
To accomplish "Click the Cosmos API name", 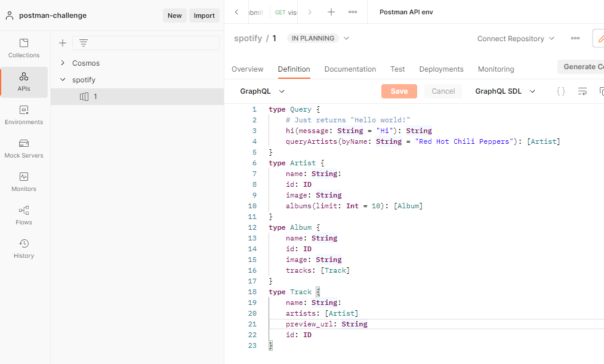I will click(86, 63).
